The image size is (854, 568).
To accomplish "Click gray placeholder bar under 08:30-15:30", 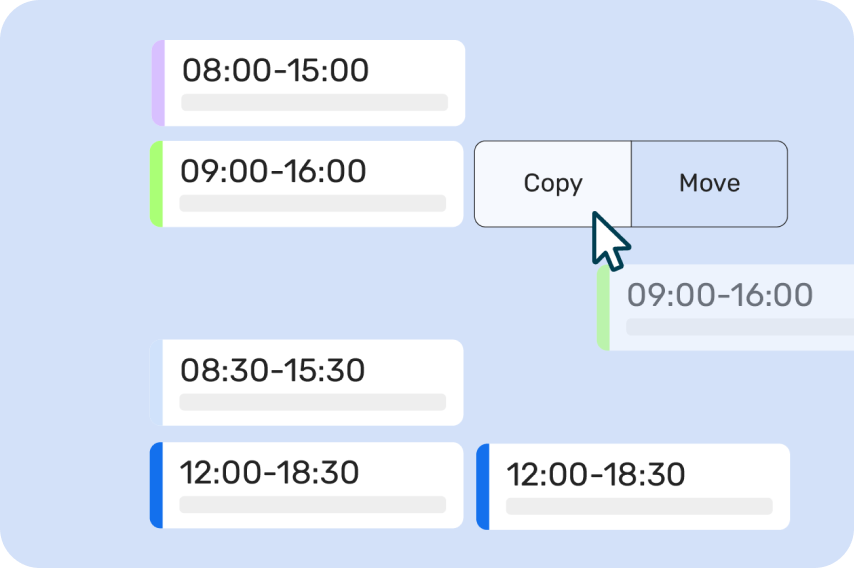I will click(313, 402).
